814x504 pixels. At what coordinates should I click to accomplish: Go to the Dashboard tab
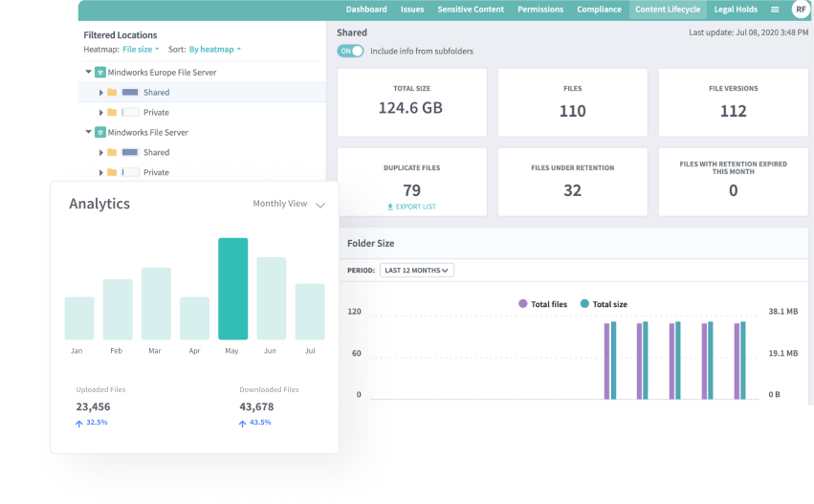point(366,10)
